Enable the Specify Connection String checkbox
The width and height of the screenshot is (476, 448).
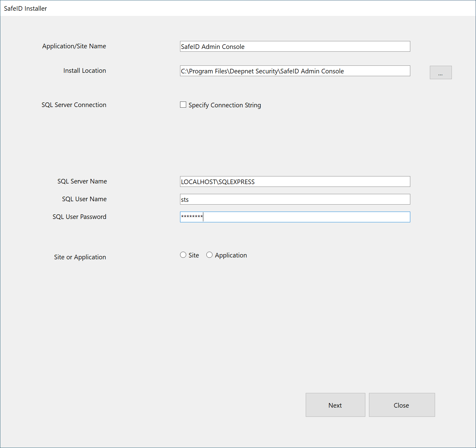click(x=183, y=105)
